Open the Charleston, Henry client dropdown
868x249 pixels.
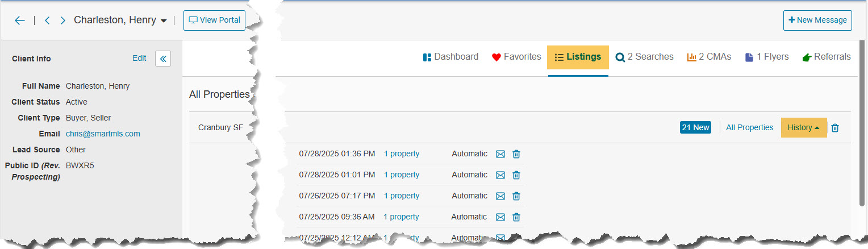coord(120,20)
